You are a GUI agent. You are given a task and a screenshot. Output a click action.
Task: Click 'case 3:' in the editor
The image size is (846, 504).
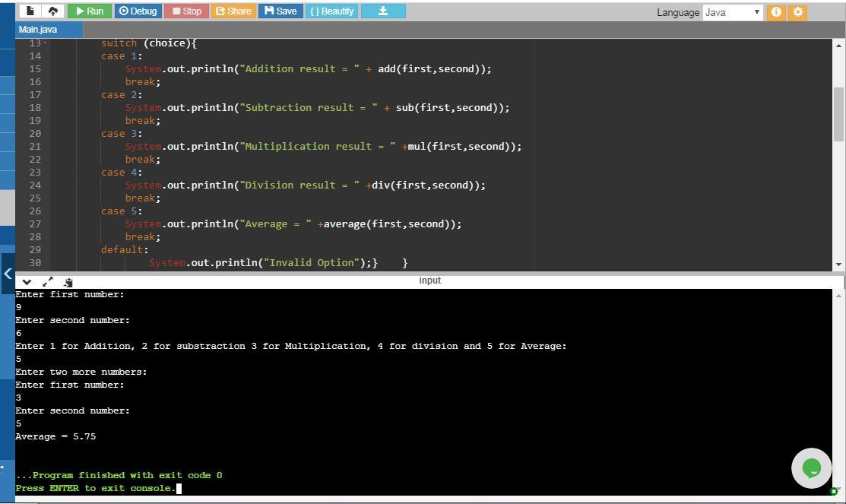122,134
